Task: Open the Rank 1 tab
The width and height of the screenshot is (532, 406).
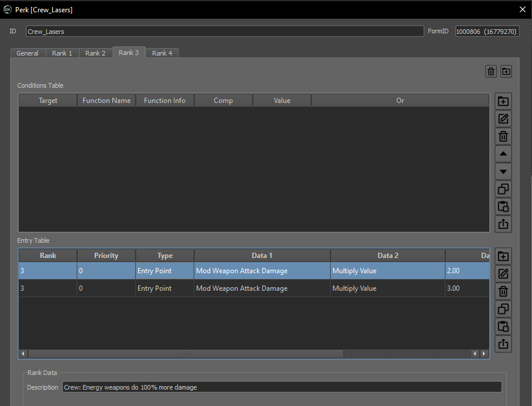Action: [62, 53]
